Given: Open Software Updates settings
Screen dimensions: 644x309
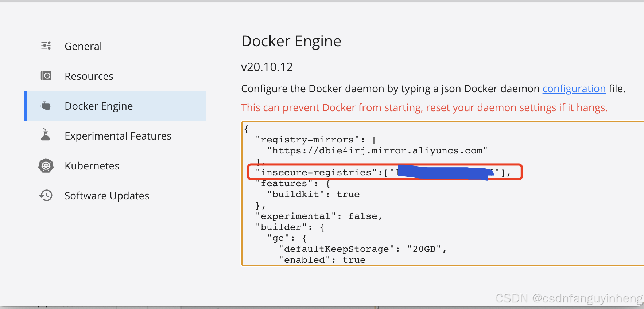Looking at the screenshot, I should point(115,196).
